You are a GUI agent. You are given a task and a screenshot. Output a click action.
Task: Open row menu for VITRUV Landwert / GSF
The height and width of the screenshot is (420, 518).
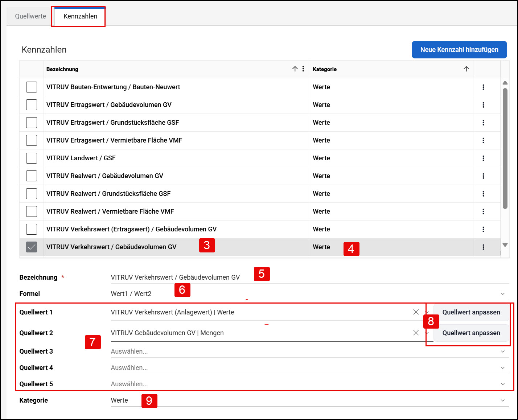click(483, 158)
